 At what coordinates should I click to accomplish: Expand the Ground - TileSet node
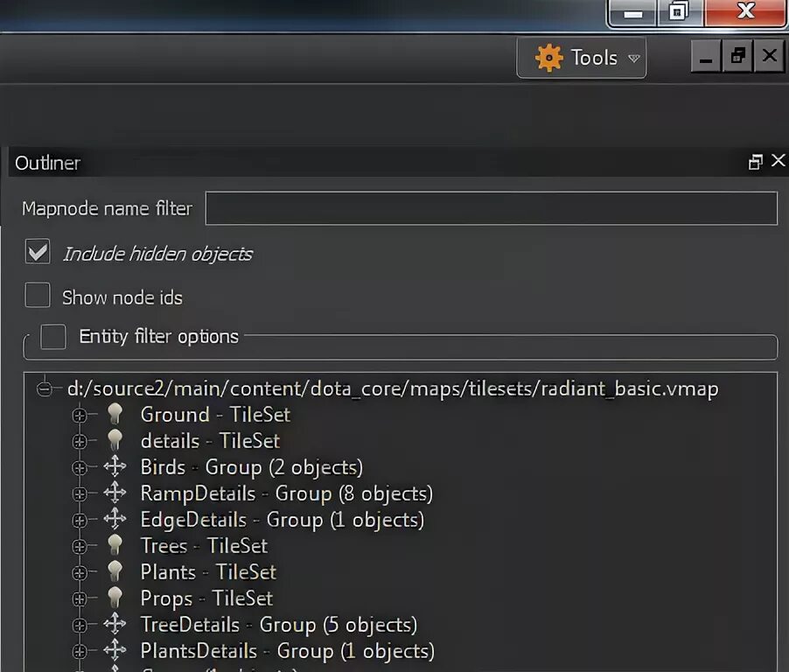coord(79,416)
